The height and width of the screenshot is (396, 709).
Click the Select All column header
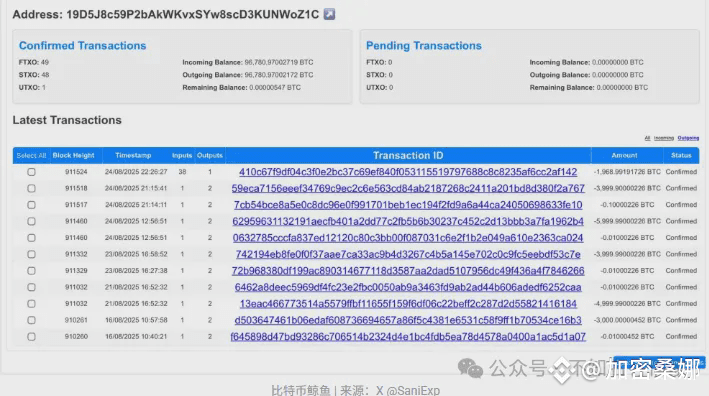click(31, 156)
